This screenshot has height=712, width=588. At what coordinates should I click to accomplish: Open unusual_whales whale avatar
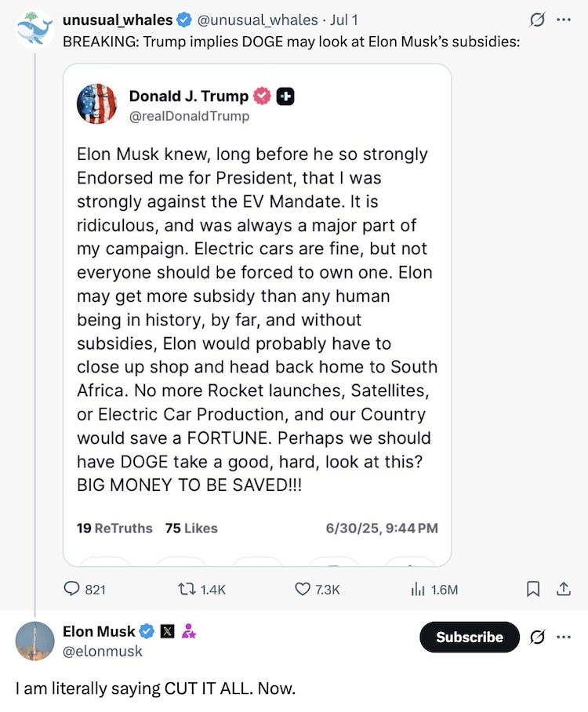[x=34, y=30]
